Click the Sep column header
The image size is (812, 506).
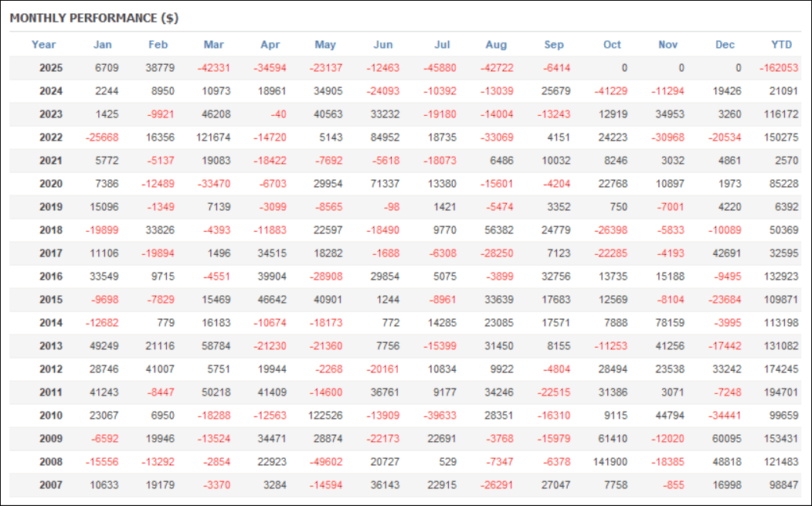pyautogui.click(x=554, y=45)
